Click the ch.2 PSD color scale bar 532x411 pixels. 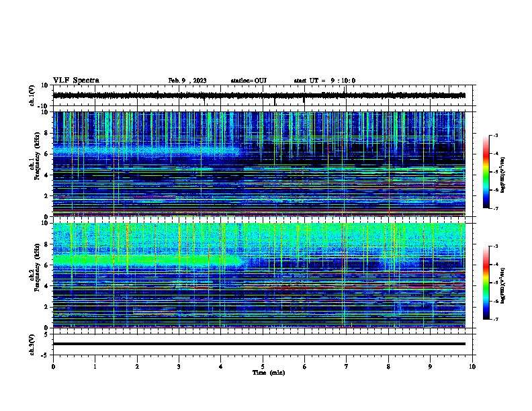point(486,283)
